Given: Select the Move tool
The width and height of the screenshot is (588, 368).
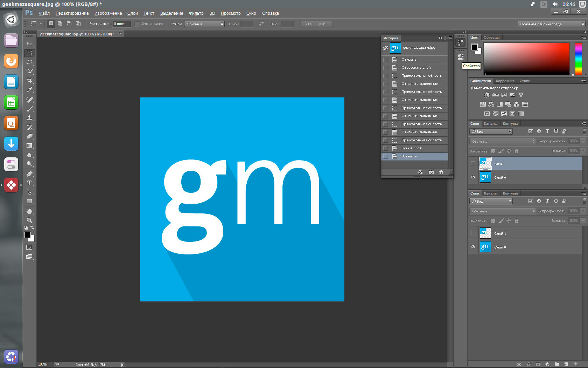Looking at the screenshot, I should [x=29, y=44].
